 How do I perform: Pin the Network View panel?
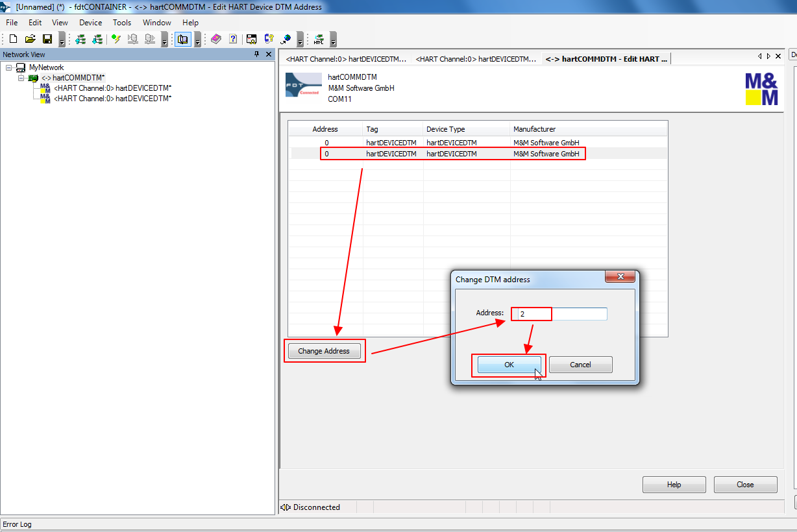tap(257, 54)
